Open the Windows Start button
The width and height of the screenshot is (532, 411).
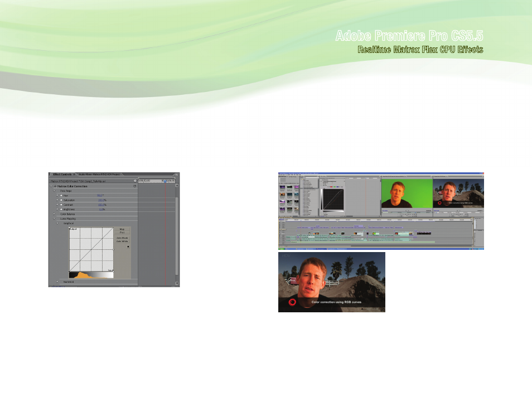(x=282, y=249)
